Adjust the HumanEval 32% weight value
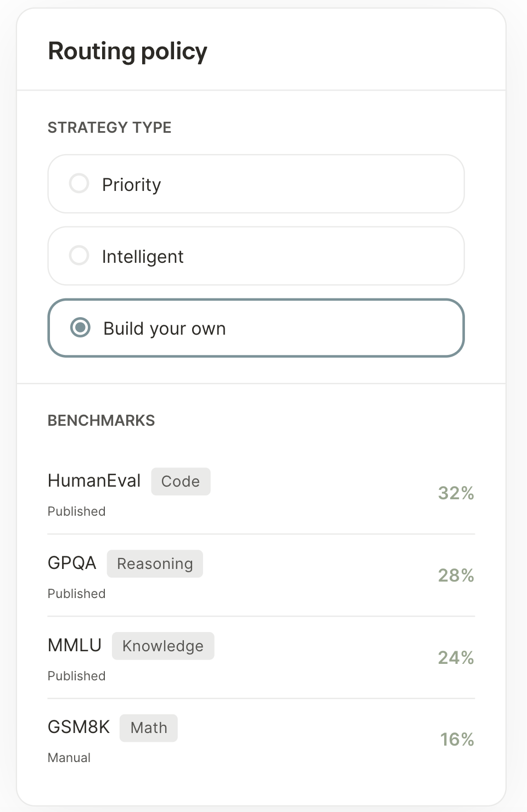Viewport: 527px width, 812px height. click(x=456, y=493)
